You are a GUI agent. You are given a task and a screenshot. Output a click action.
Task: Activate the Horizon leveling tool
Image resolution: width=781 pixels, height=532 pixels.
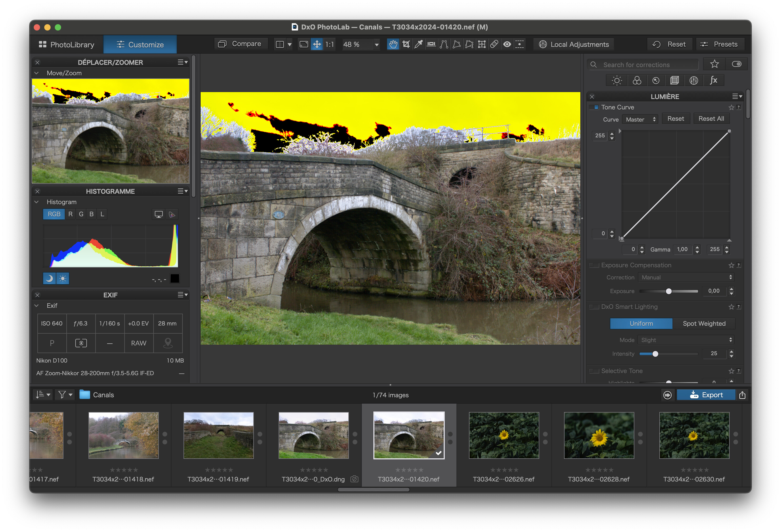[x=431, y=44]
